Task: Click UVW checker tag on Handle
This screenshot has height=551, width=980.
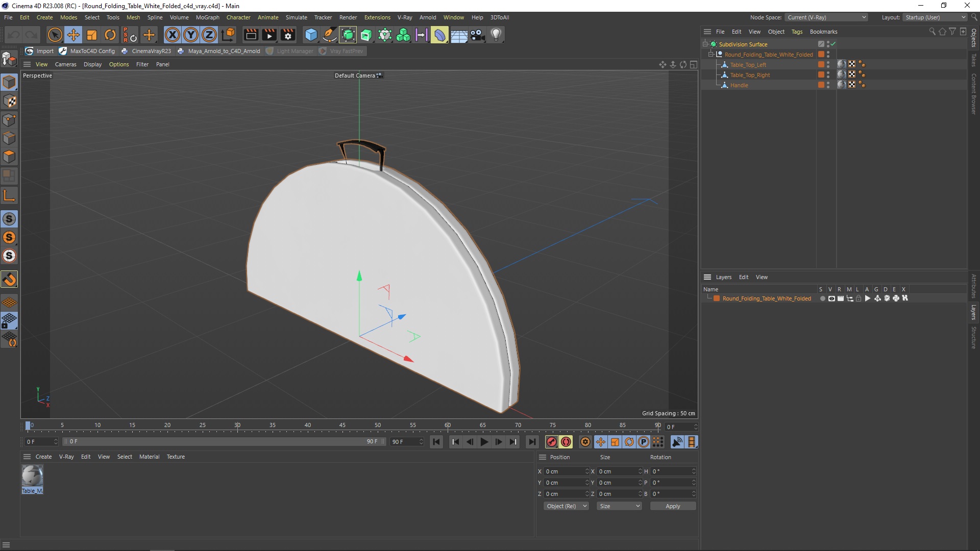Action: click(852, 85)
